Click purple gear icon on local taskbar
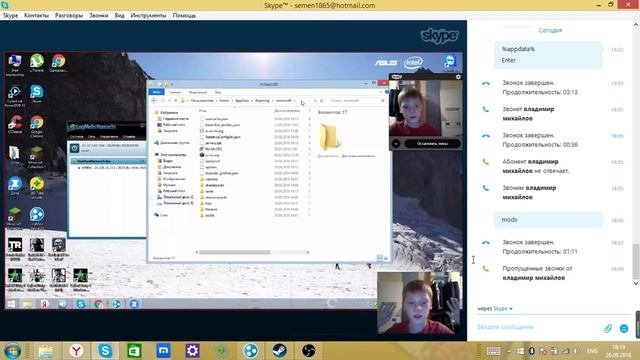This screenshot has height=360, width=640. coord(192,351)
